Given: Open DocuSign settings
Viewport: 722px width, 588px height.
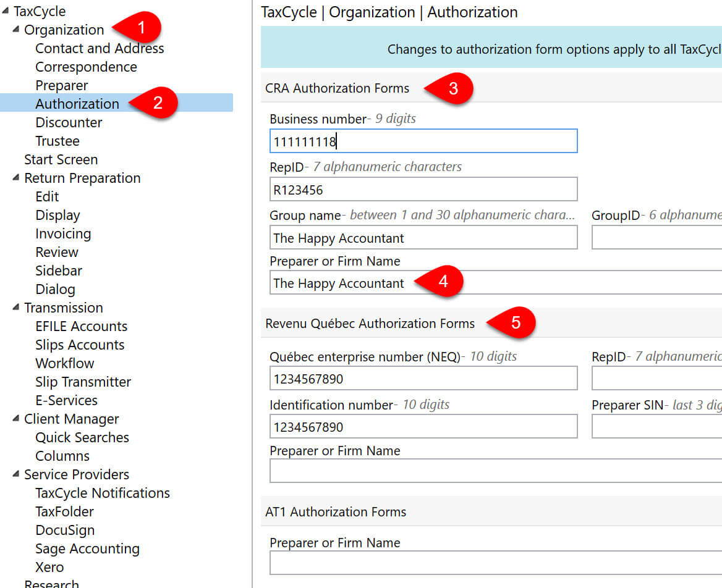Looking at the screenshot, I should coord(65,530).
